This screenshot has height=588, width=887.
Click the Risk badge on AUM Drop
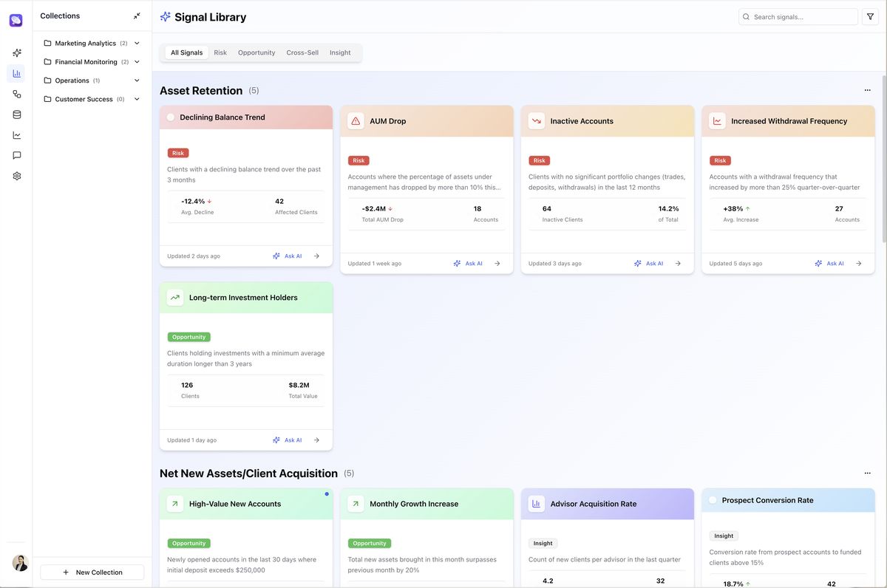tap(358, 160)
